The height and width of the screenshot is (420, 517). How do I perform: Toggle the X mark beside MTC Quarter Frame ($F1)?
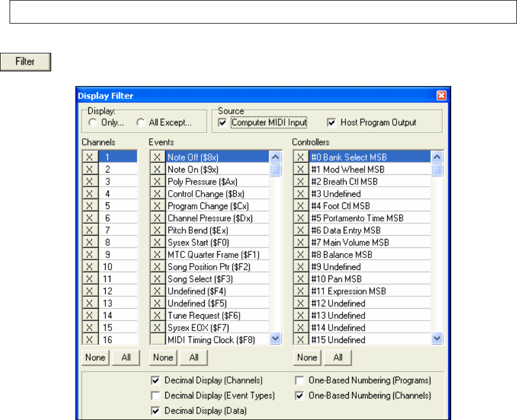(158, 254)
